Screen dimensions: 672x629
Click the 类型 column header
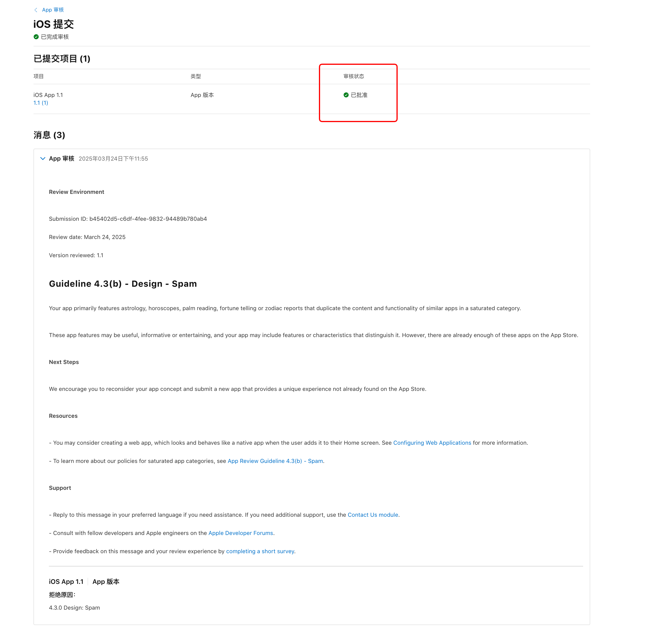tap(196, 76)
